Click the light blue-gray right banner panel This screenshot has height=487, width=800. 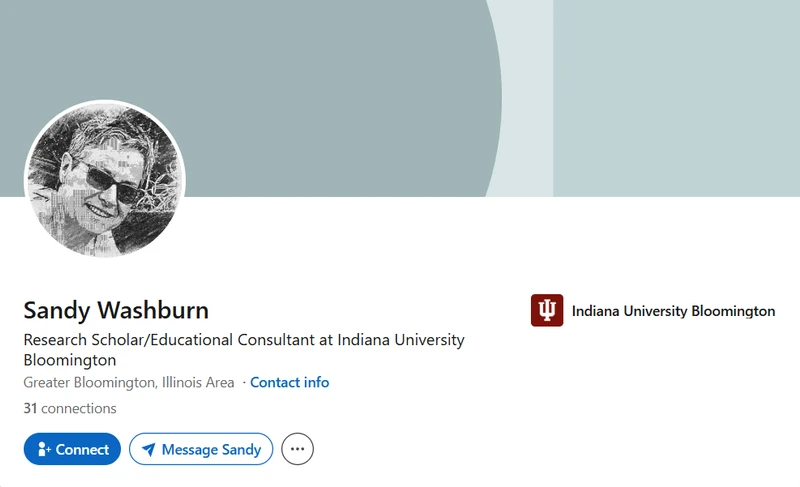point(677,98)
